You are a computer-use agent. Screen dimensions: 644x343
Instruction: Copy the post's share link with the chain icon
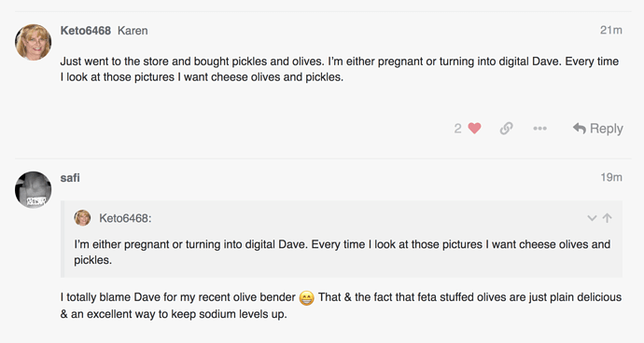pyautogui.click(x=506, y=129)
